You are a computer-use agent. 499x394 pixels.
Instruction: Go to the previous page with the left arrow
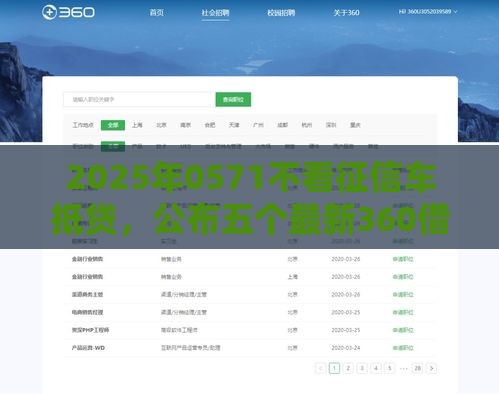320,368
